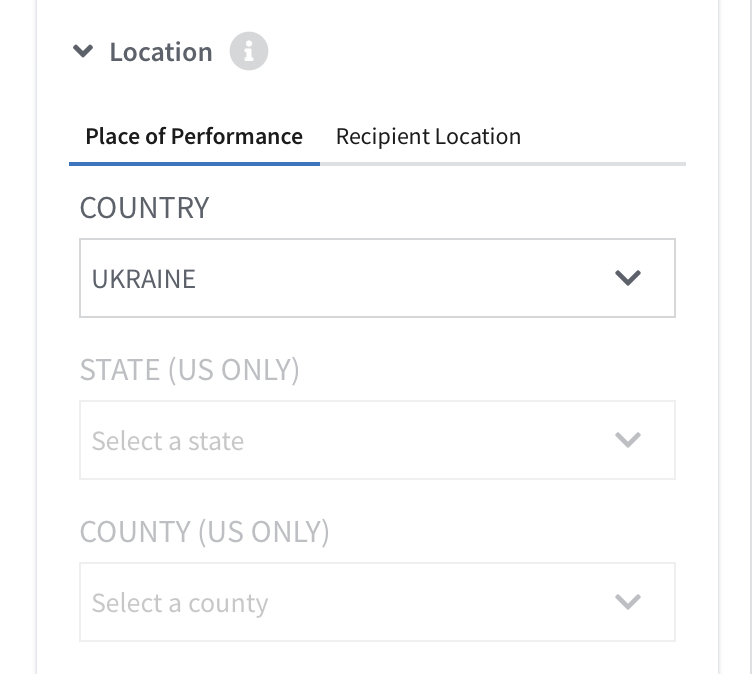This screenshot has width=754, height=674.
Task: Click the grey tab divider under Recipient Location
Action: click(x=503, y=164)
